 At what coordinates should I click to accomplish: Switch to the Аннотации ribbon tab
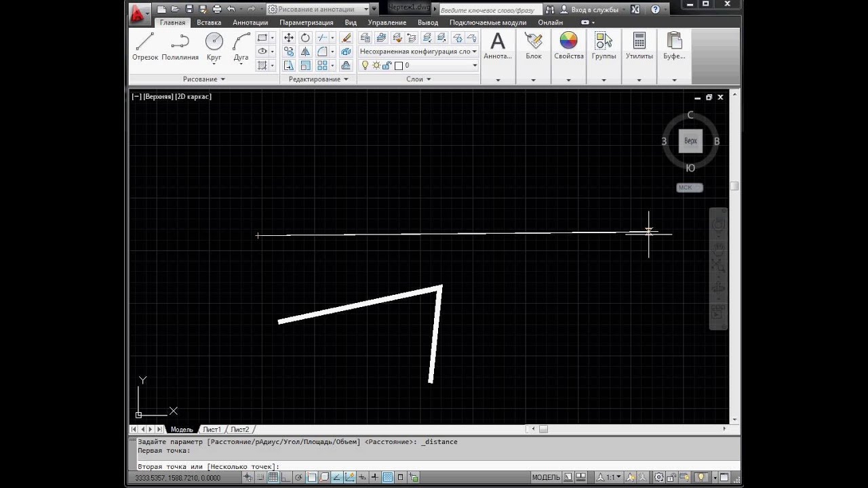click(x=250, y=22)
